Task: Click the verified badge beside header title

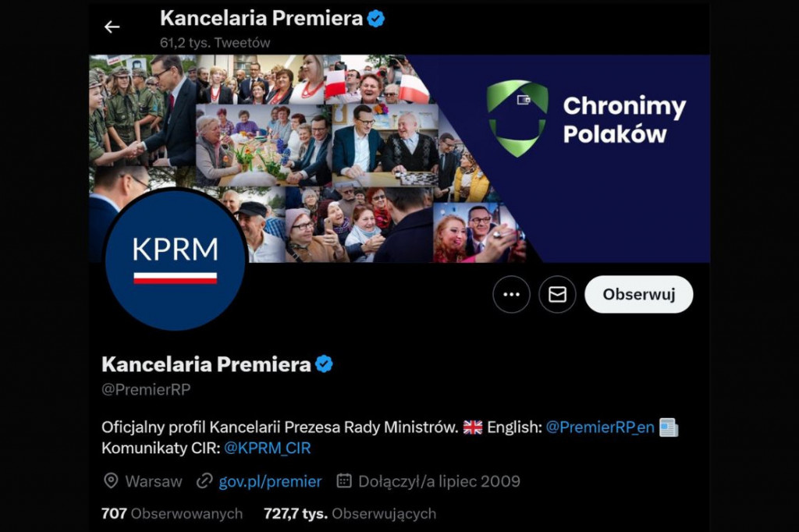Action: click(376, 19)
